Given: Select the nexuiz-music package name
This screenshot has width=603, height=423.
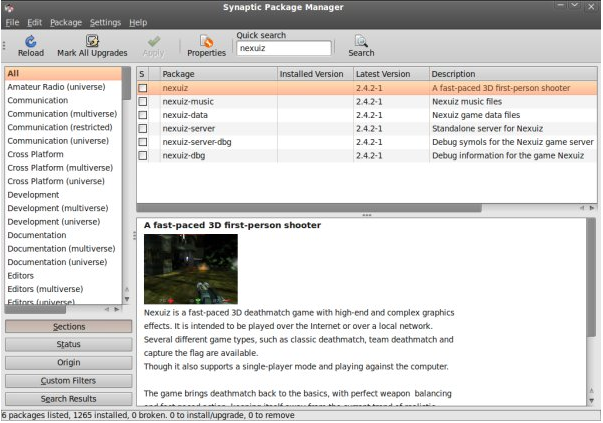Looking at the screenshot, I should (188, 102).
